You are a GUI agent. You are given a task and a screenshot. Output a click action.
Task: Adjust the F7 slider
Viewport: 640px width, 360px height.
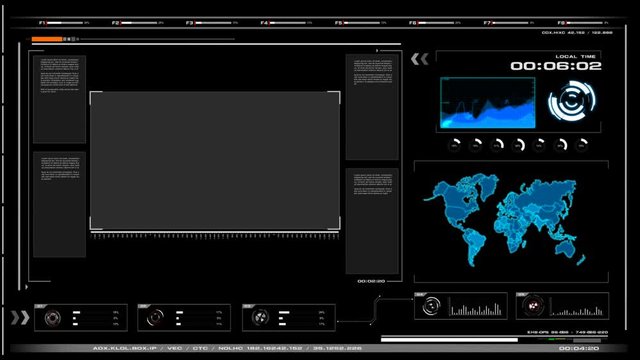click(511, 23)
